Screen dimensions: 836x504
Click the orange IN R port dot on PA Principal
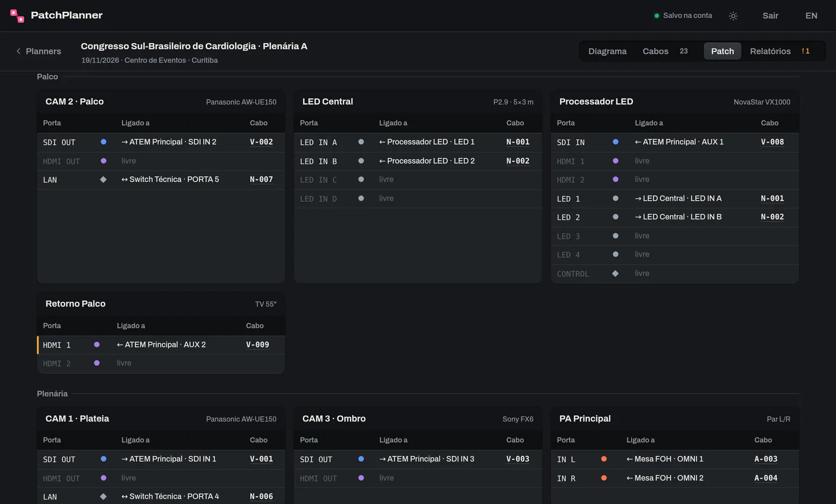(x=604, y=477)
